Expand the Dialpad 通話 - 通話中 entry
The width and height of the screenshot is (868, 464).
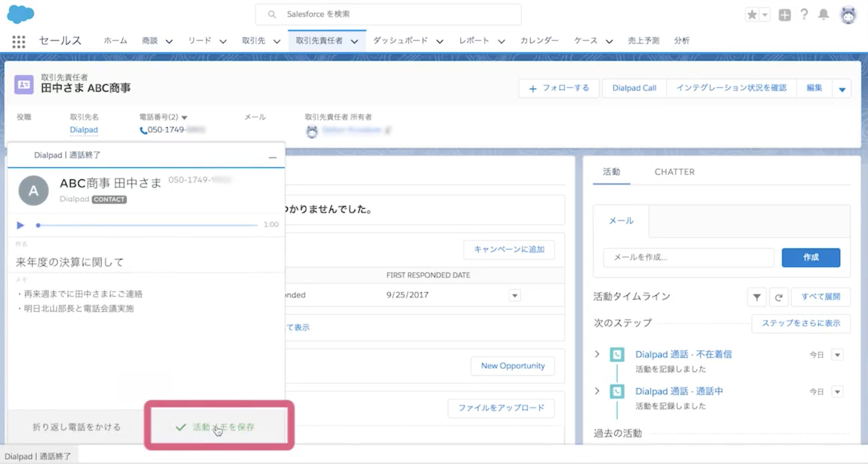tap(597, 391)
